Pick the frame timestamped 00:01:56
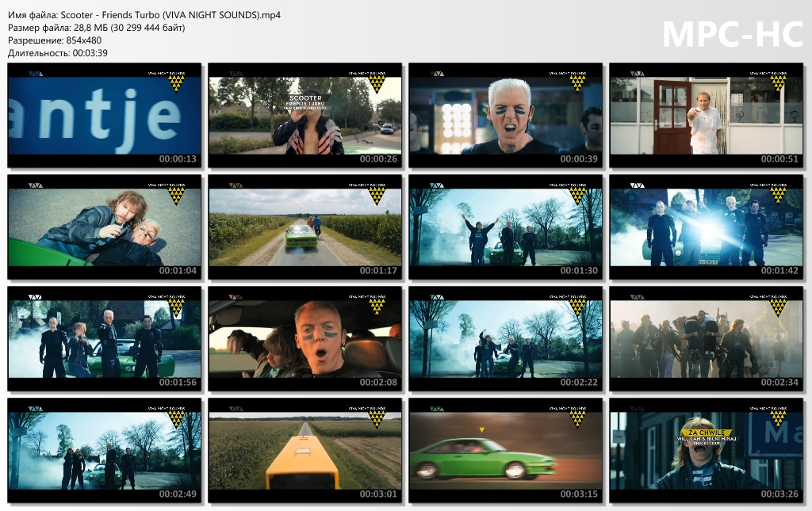 pos(104,339)
